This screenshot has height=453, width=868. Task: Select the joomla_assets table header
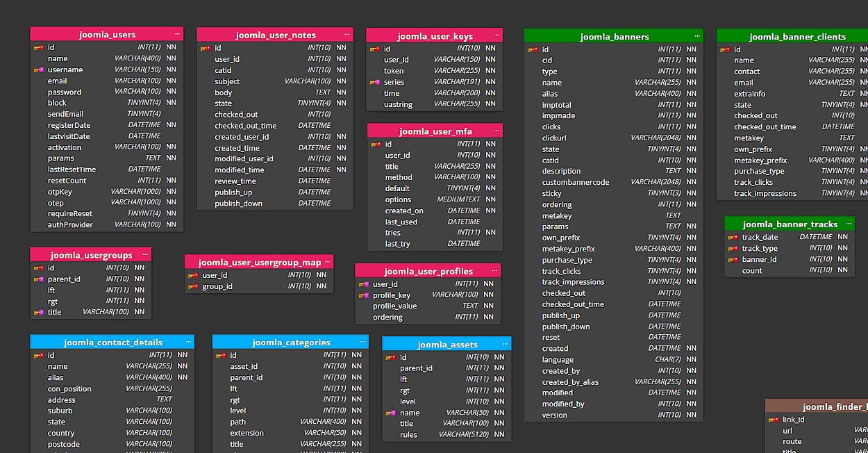tap(446, 344)
